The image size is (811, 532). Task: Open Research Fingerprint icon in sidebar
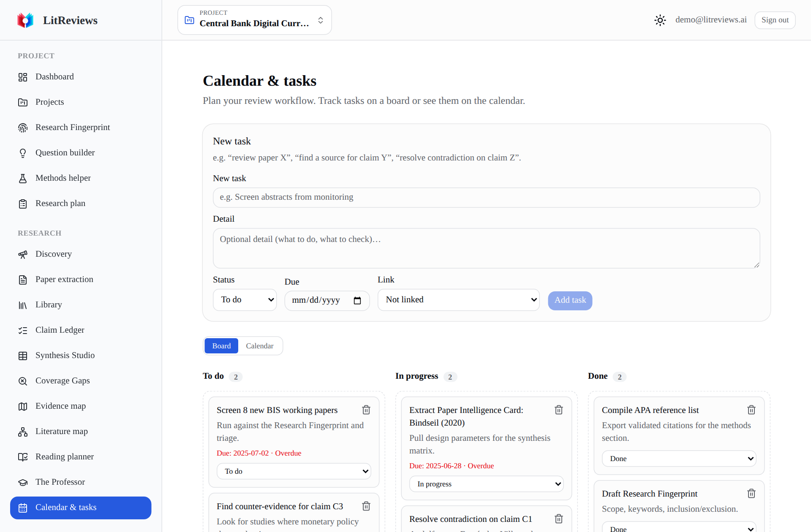coord(23,128)
